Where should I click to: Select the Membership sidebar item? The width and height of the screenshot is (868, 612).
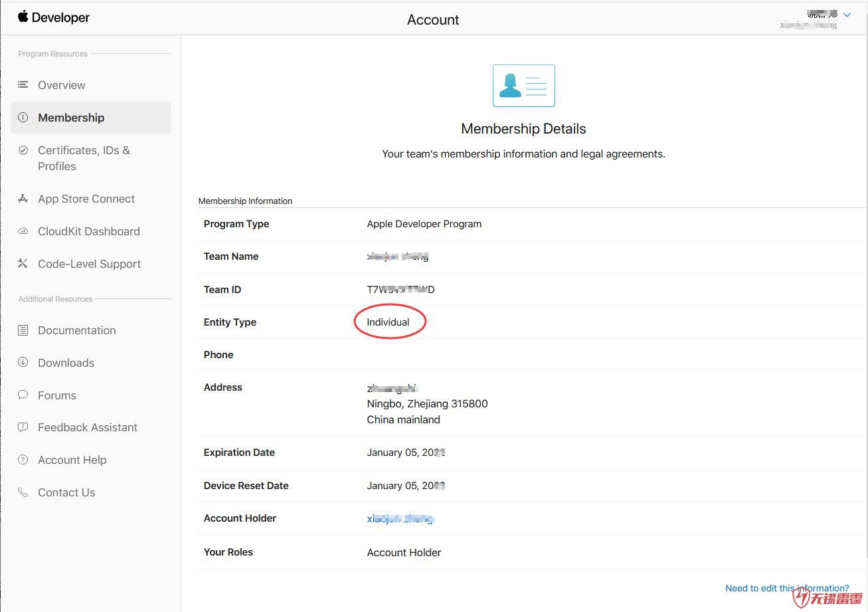tap(90, 118)
